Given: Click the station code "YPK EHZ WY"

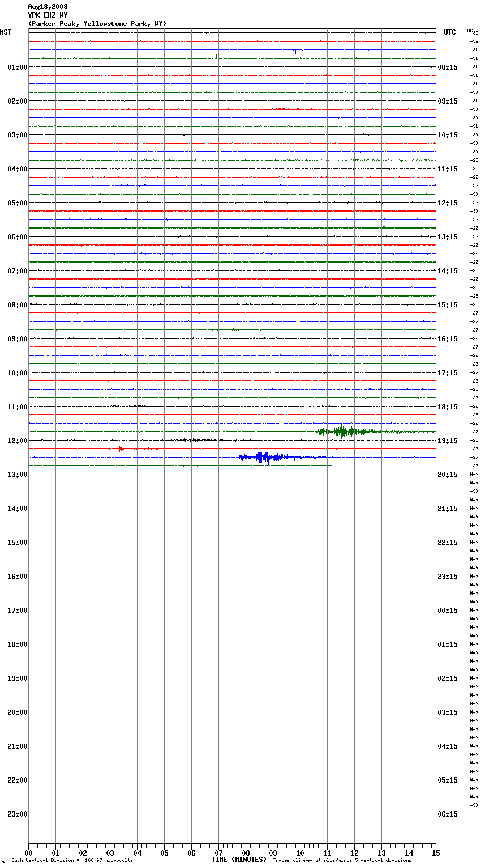Looking at the screenshot, I should pyautogui.click(x=48, y=15).
